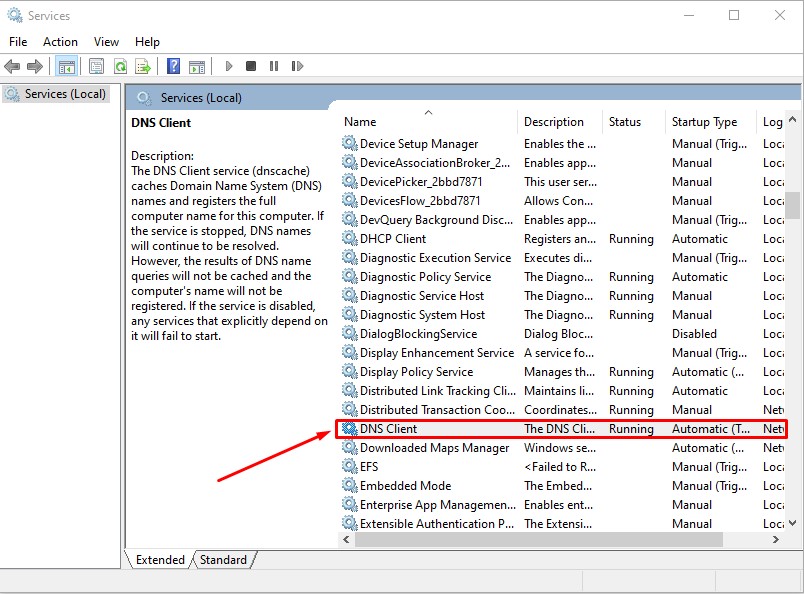Open Help via blue question mark icon
Image resolution: width=804 pixels, height=594 pixels.
pyautogui.click(x=173, y=67)
